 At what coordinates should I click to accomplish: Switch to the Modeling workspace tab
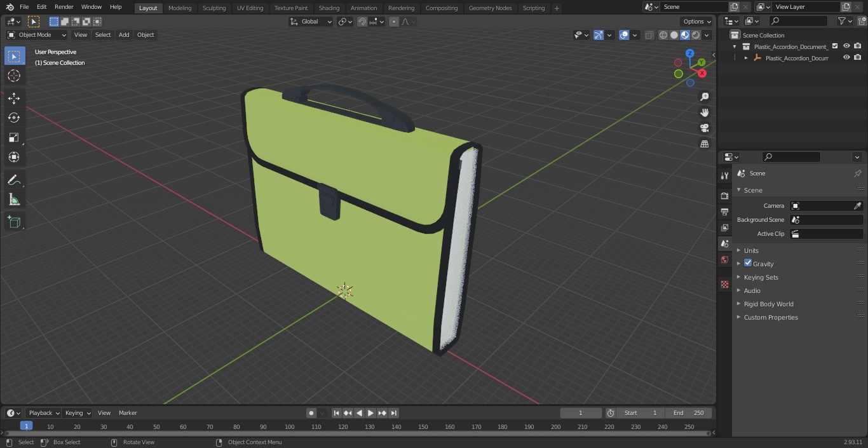[x=180, y=8]
